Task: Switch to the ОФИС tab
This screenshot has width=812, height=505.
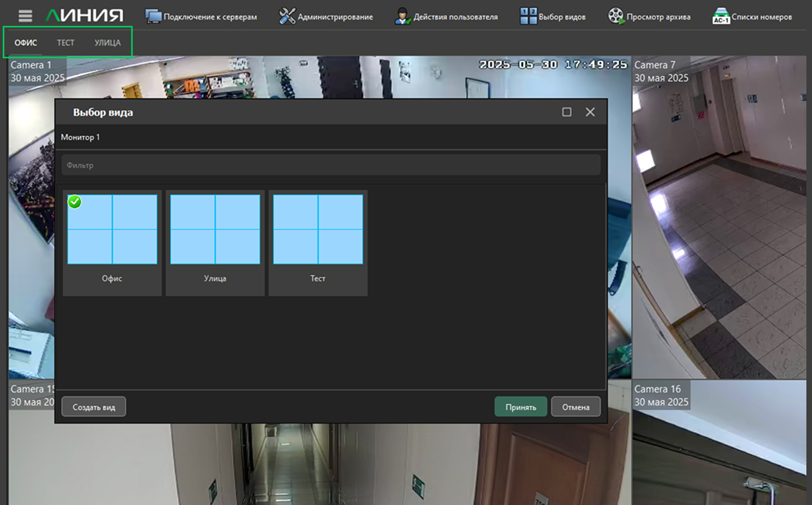Action: coord(26,43)
